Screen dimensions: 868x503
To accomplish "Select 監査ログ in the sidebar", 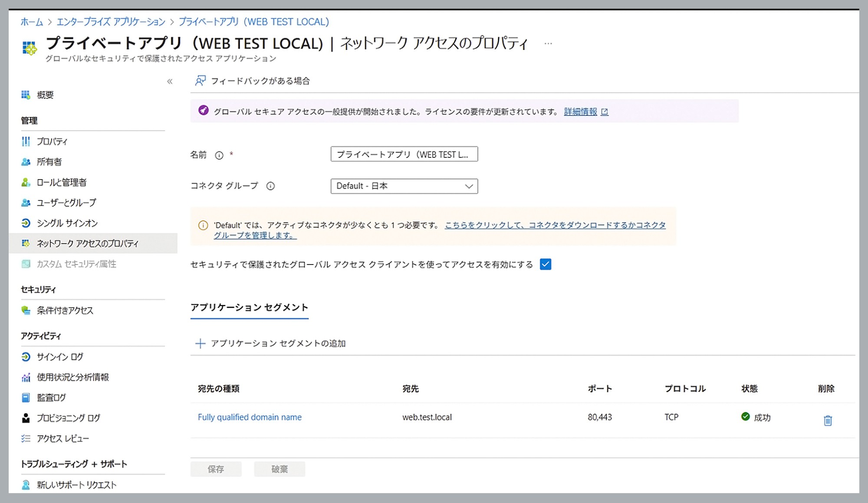I will coord(55,397).
